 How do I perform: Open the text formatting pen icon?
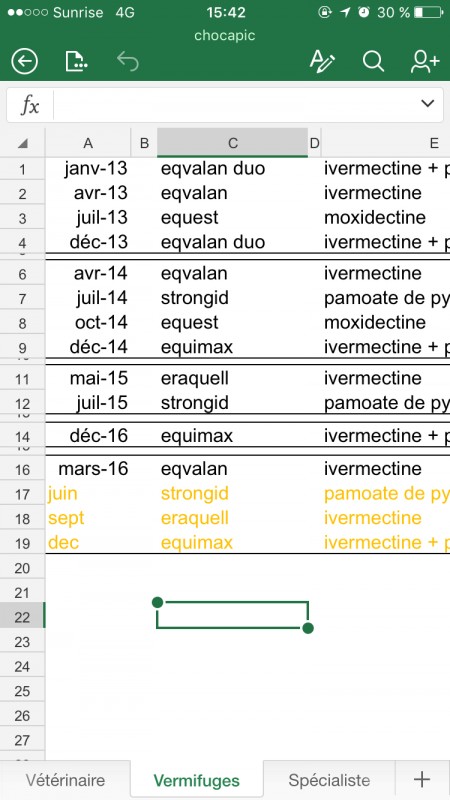[322, 62]
